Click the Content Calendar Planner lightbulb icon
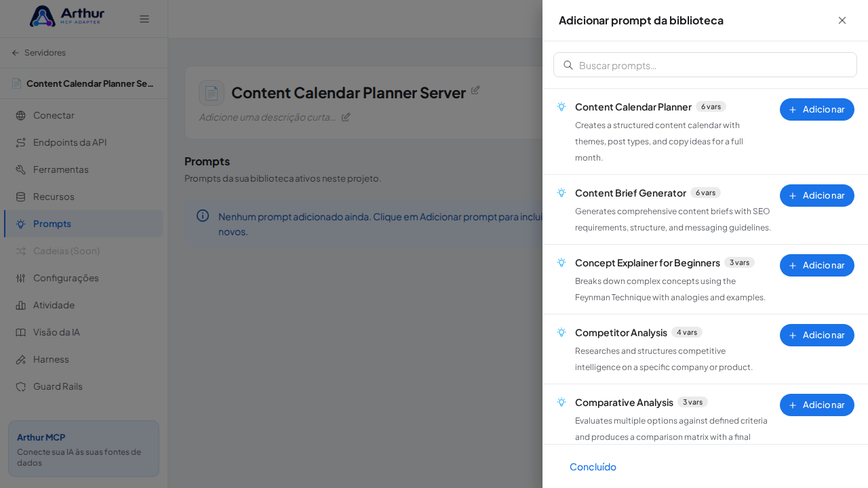 point(561,106)
